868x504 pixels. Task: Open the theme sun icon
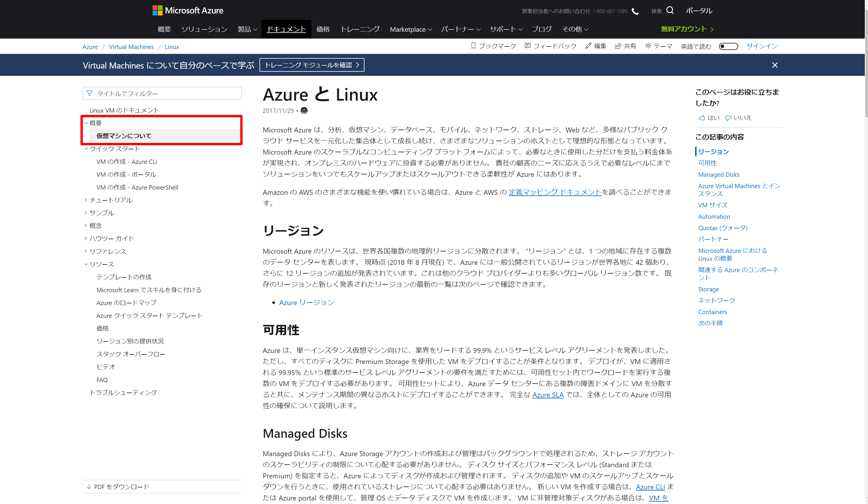(x=648, y=46)
